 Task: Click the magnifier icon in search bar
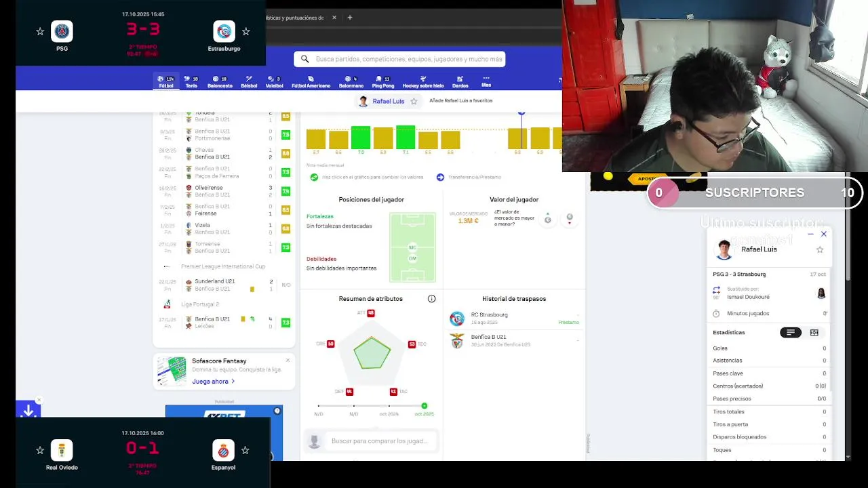coord(304,59)
